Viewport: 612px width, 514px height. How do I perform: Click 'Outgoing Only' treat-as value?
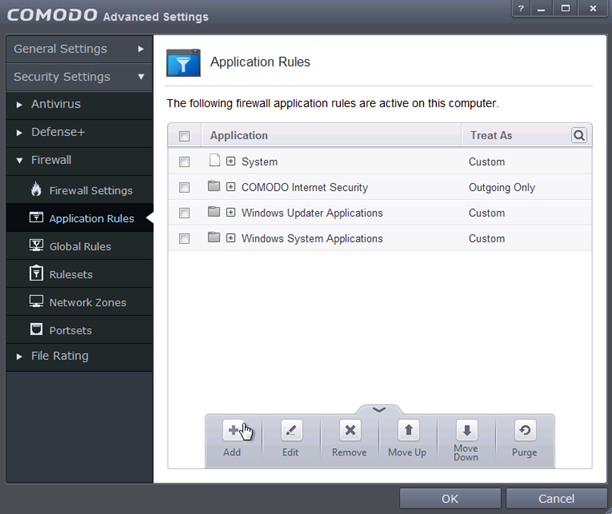click(502, 188)
